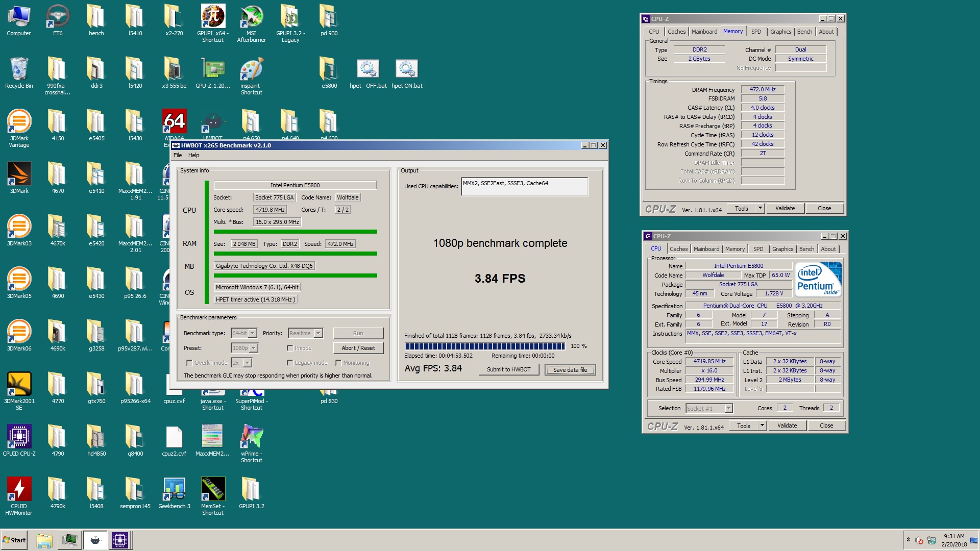Screen dimensions: 980x551
Task: Toggle the Pmode checkbox
Action: (290, 348)
